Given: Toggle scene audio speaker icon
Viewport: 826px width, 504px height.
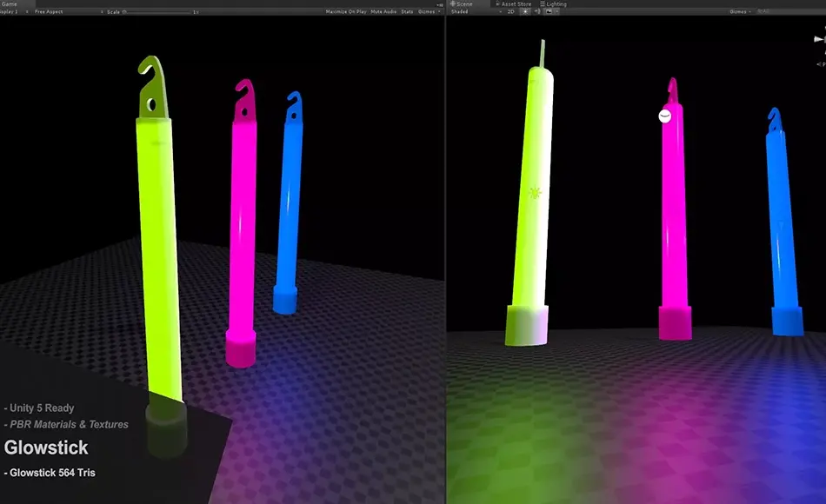Looking at the screenshot, I should tap(537, 11).
